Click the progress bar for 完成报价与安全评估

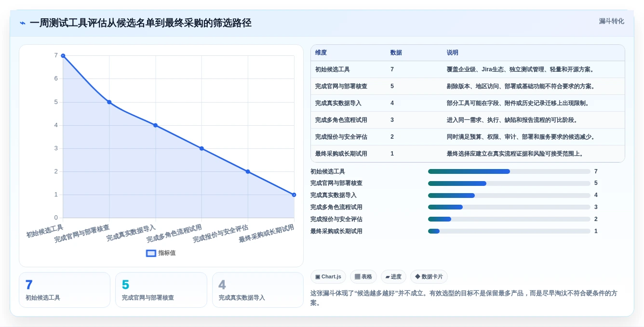pos(509,219)
